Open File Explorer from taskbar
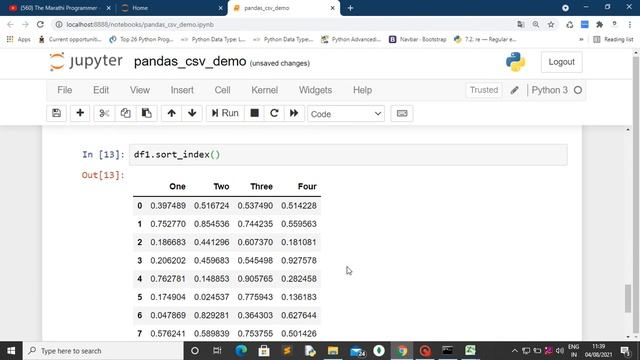Image resolution: width=640 pixels, height=360 pixels. pos(333,351)
